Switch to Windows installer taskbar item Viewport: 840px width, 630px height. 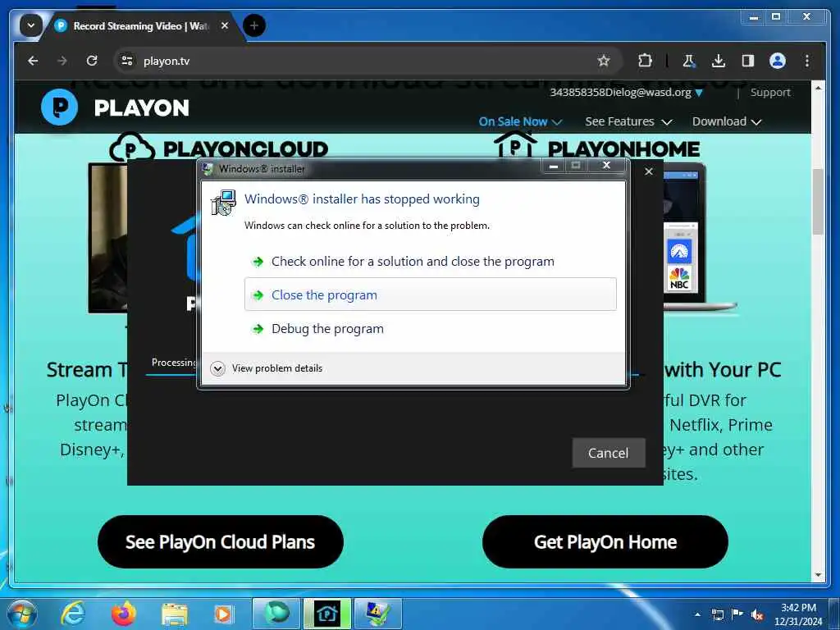click(x=377, y=614)
